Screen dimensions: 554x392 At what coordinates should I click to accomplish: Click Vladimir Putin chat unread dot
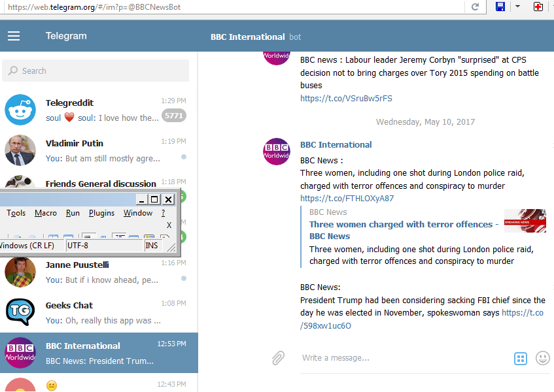[x=184, y=157]
